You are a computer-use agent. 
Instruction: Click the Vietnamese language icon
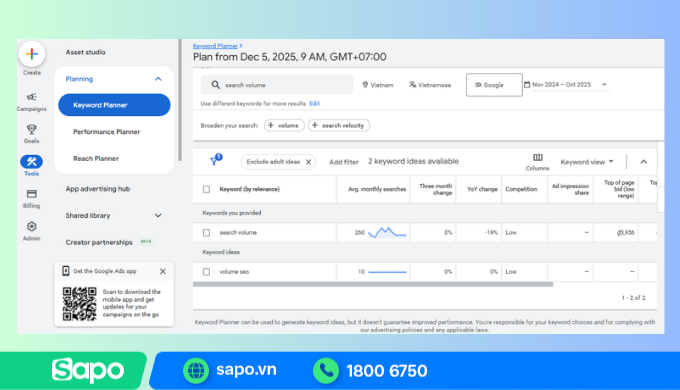[412, 85]
